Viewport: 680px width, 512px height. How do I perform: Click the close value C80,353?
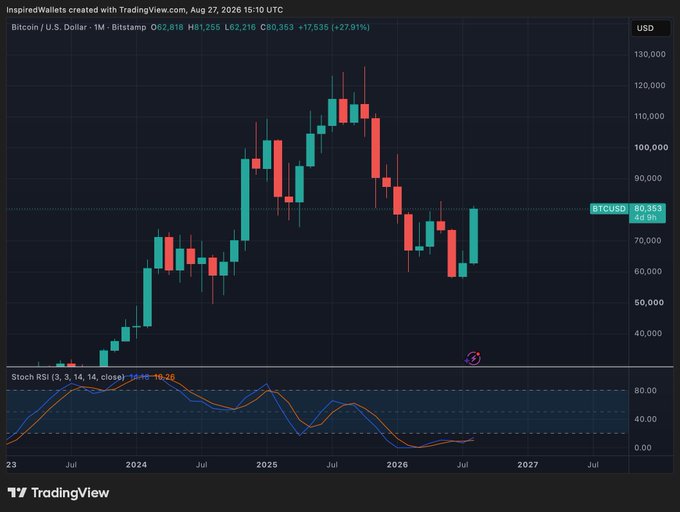(277, 27)
